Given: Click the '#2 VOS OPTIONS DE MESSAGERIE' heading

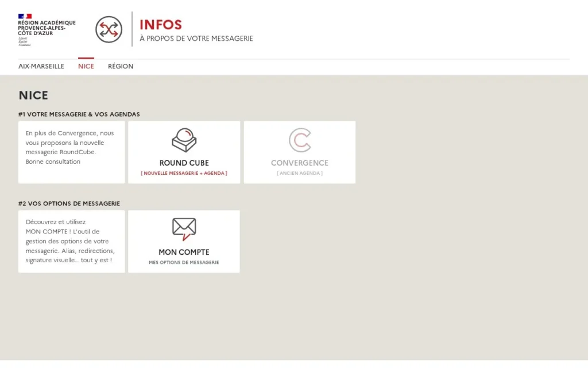Looking at the screenshot, I should pos(69,204).
